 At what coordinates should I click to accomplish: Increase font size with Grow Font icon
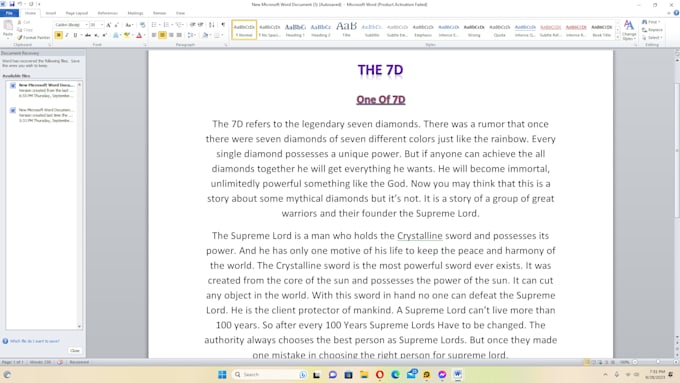point(108,25)
